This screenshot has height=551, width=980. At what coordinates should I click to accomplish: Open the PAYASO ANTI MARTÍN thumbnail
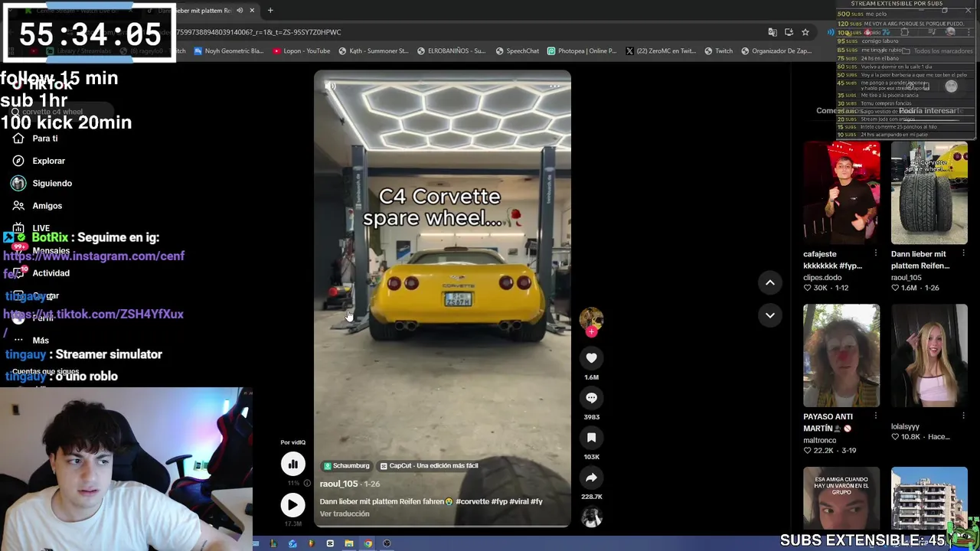[841, 356]
